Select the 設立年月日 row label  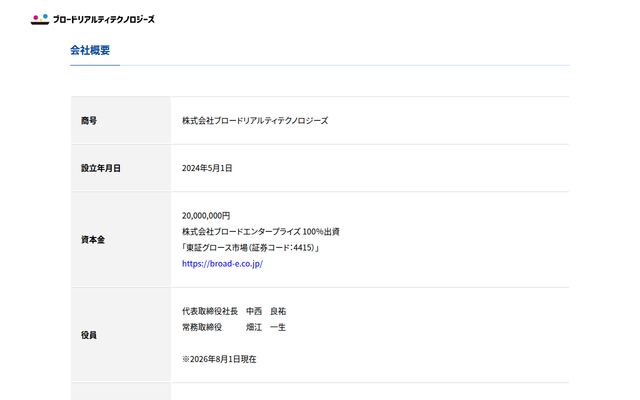pos(100,168)
